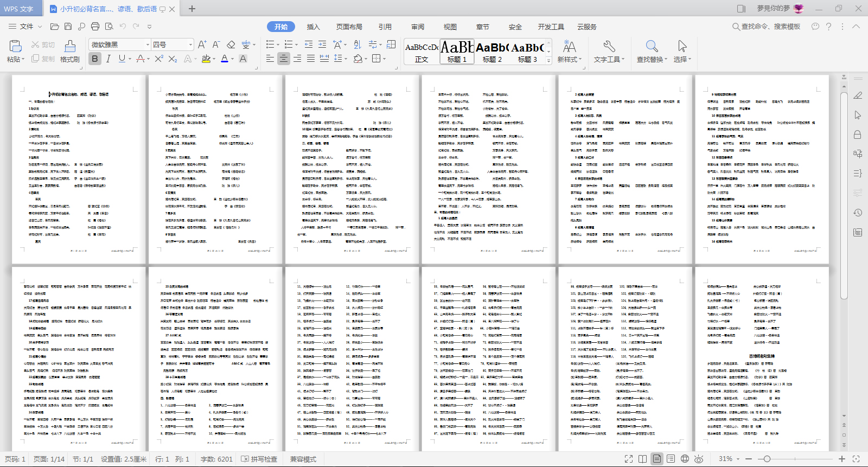Switch to the 插入 ribbon tab

tap(313, 27)
